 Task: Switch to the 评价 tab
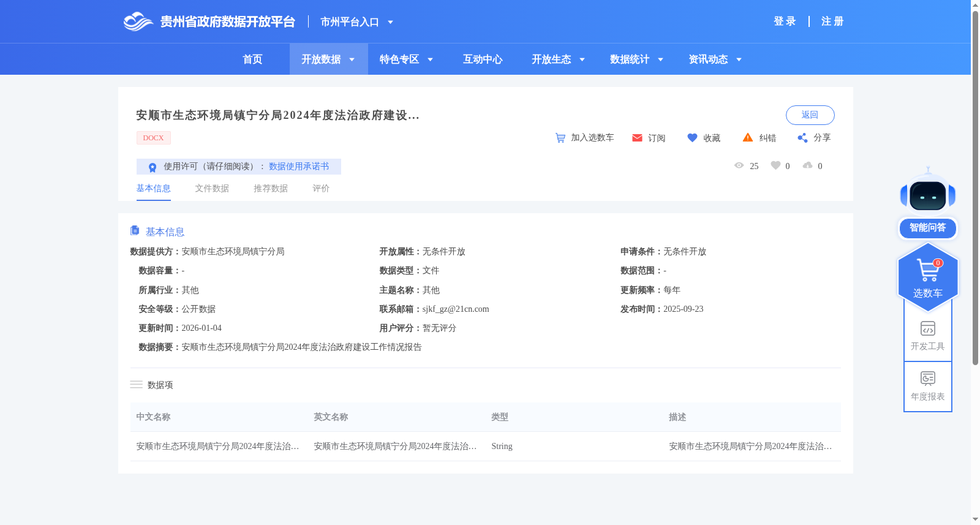(x=321, y=189)
